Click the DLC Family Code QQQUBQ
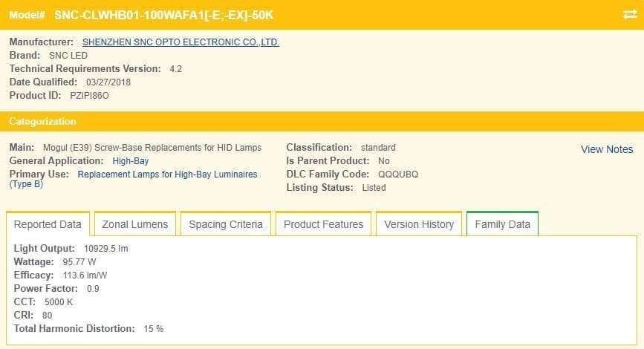 pos(398,174)
